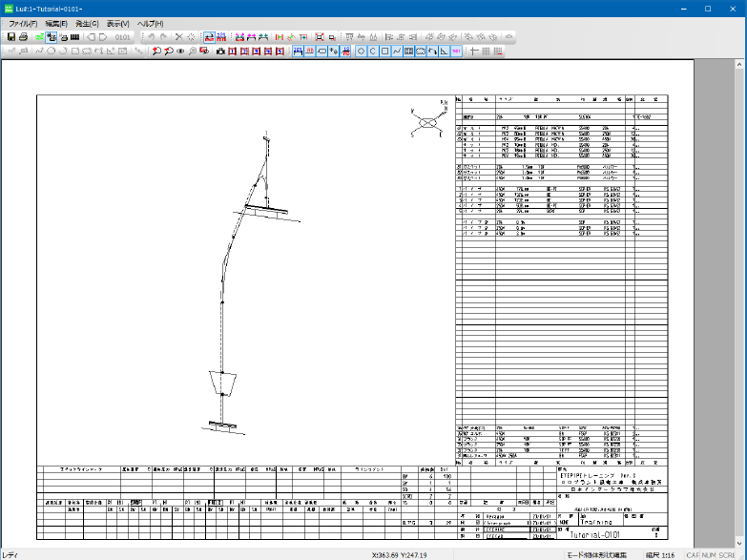Click the grid display icon after the crosshair
The width and height of the screenshot is (747, 560).
tap(486, 51)
